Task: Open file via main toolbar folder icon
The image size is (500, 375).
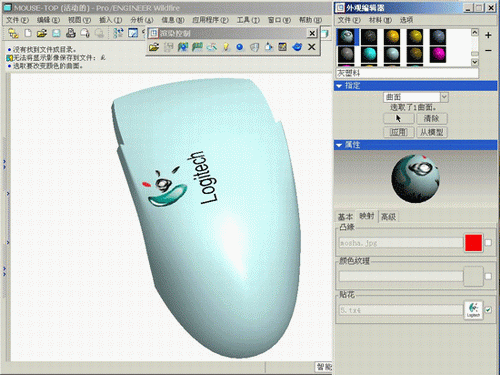Action: (42, 33)
